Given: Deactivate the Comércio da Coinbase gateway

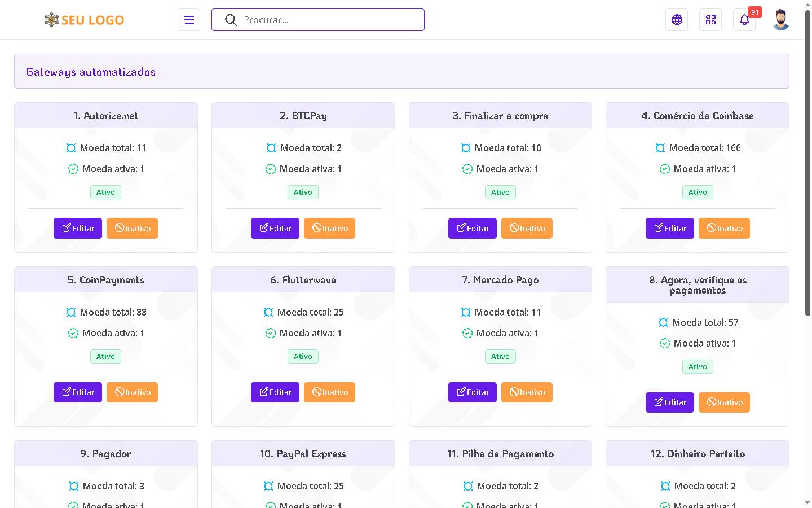Looking at the screenshot, I should tap(724, 228).
